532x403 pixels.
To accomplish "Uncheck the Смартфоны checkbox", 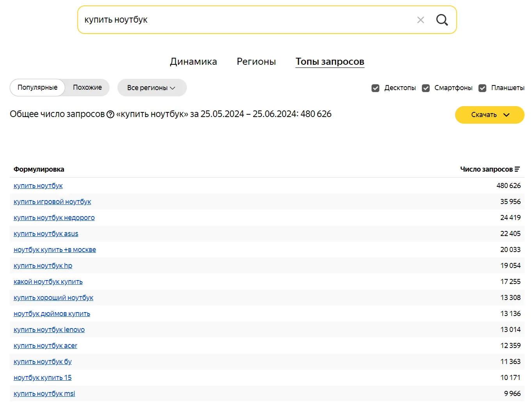I will pyautogui.click(x=426, y=88).
